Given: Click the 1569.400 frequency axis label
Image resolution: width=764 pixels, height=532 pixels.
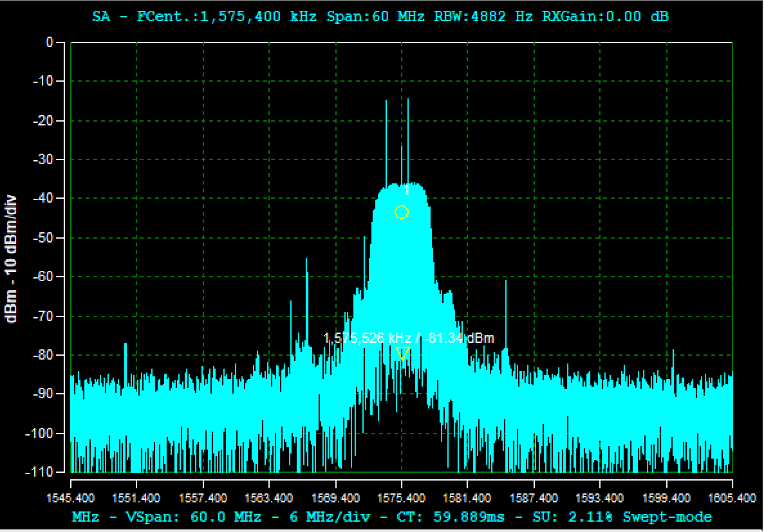Looking at the screenshot, I should (336, 499).
